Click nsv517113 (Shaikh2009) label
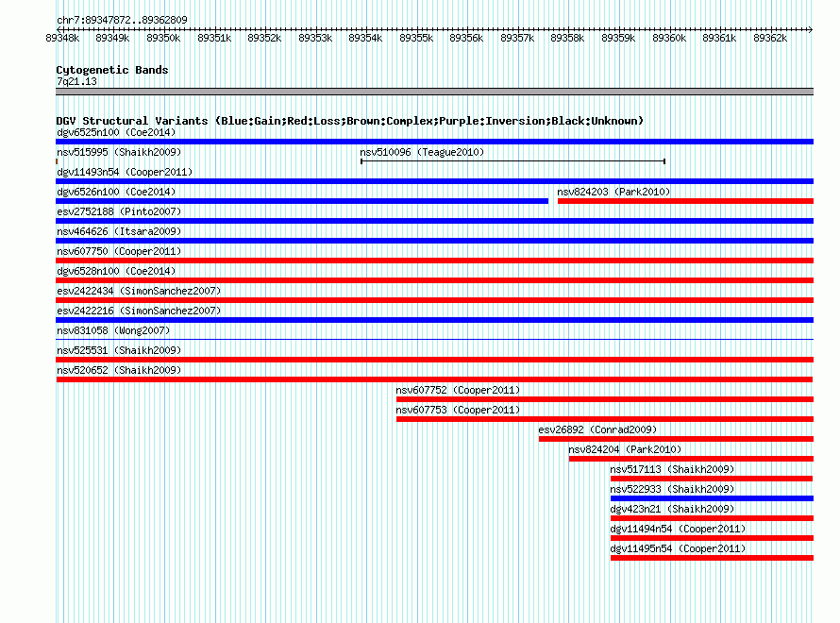This screenshot has width=840, height=623. coord(672,469)
